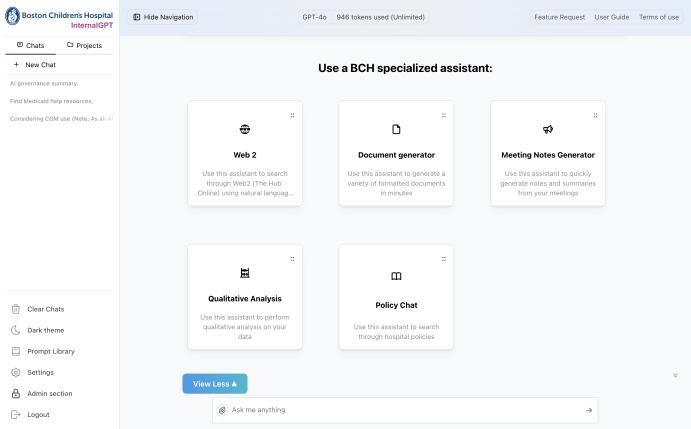The width and height of the screenshot is (691, 429).
Task: Click the Web 2 globe icon
Action: tap(245, 129)
